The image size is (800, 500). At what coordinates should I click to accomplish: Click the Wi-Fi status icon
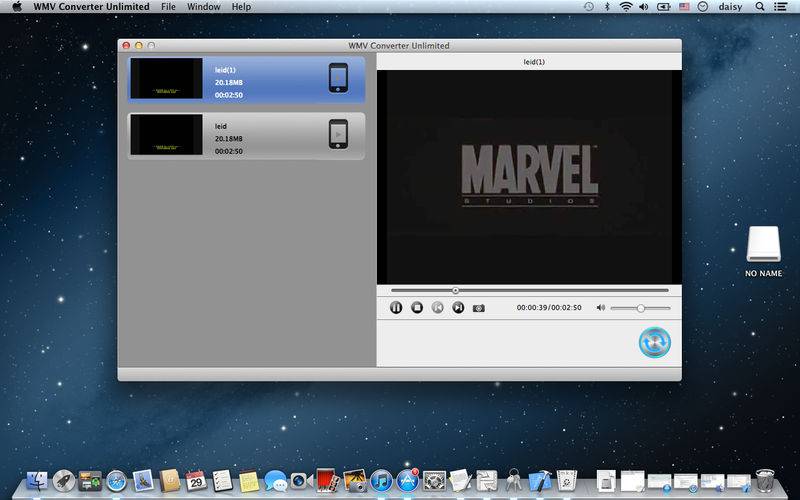pos(626,7)
